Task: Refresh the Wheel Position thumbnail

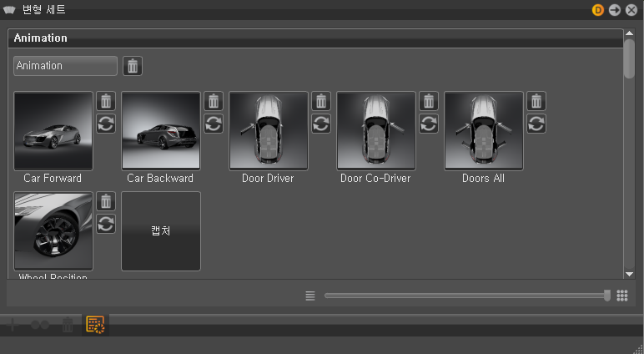Action: (106, 224)
